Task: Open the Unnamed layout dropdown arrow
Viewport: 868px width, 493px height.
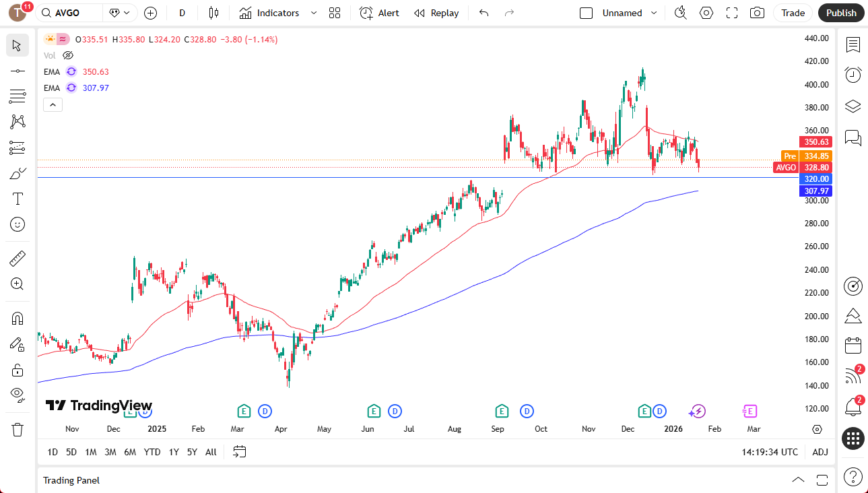Action: tap(654, 13)
